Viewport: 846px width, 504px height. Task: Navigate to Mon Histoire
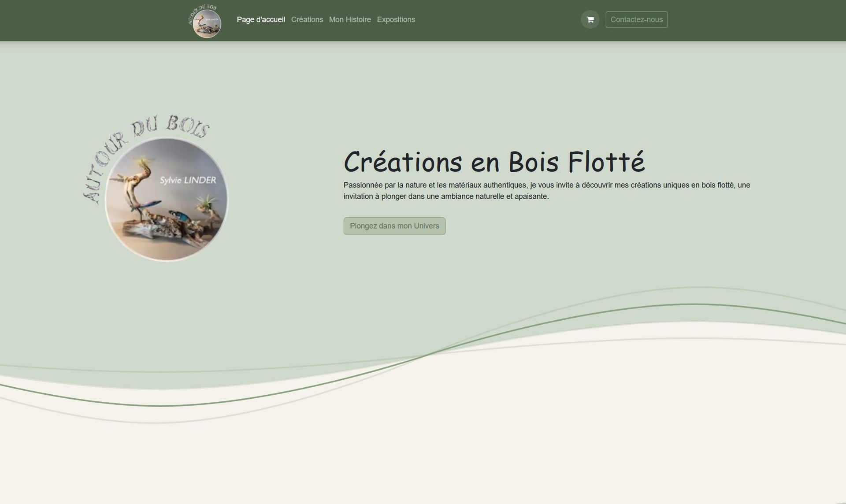349,19
